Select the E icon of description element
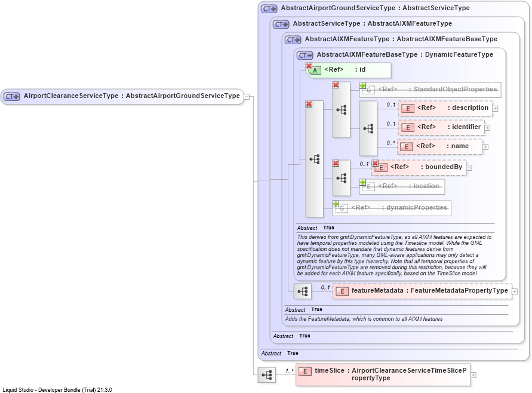Screen dimensions: 532x393 (x=407, y=109)
